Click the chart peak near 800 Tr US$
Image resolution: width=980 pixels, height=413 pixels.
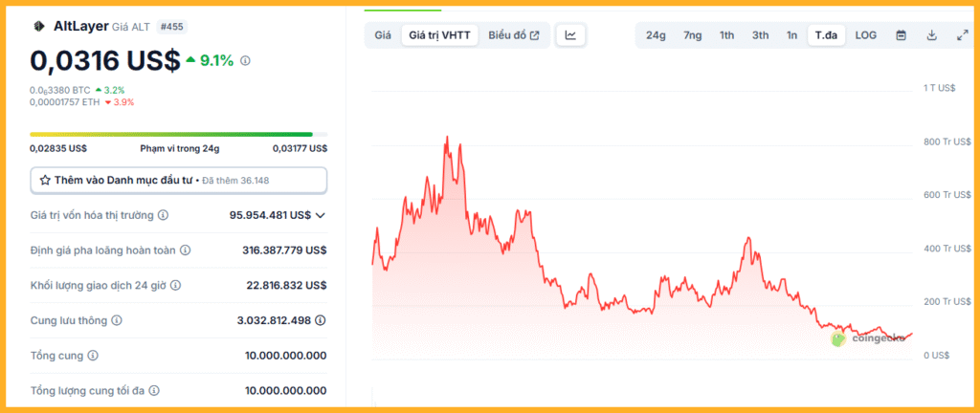447,138
